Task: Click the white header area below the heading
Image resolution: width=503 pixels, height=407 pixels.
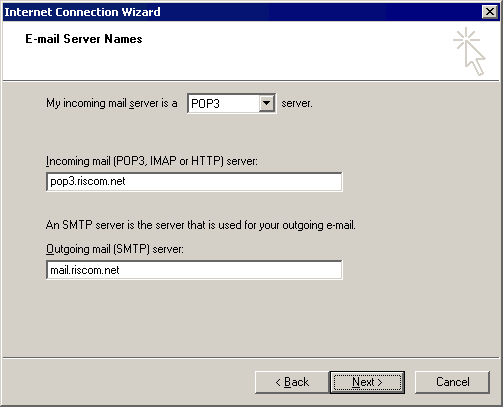Action: (233, 63)
